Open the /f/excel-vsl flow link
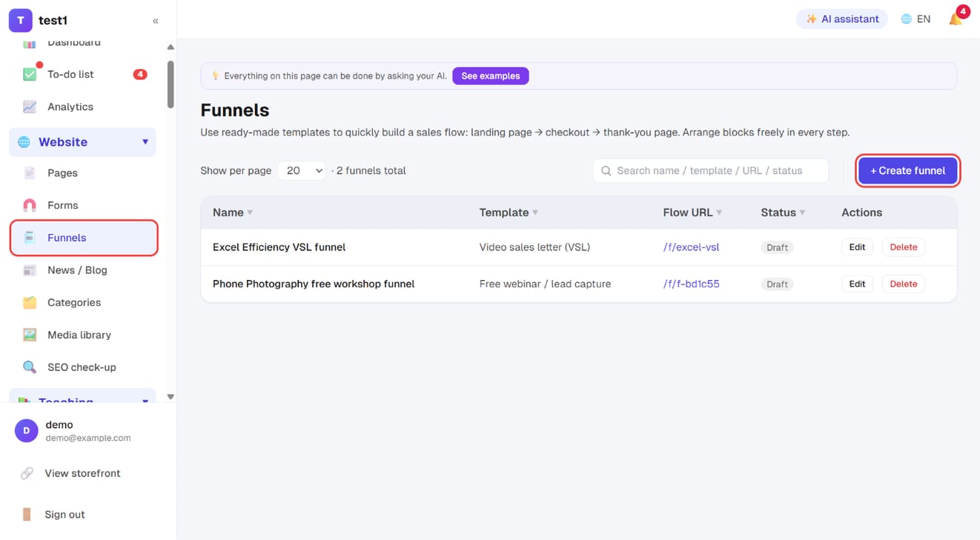The height and width of the screenshot is (540, 980). click(x=692, y=247)
